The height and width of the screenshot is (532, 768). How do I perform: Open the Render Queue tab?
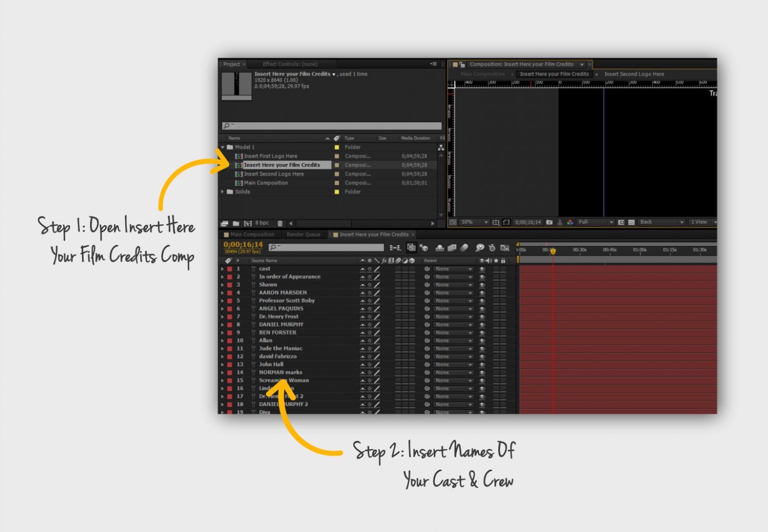point(303,235)
